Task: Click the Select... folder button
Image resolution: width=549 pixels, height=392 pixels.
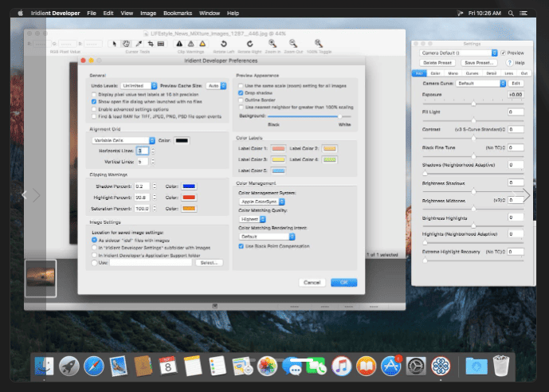Action: 209,262
